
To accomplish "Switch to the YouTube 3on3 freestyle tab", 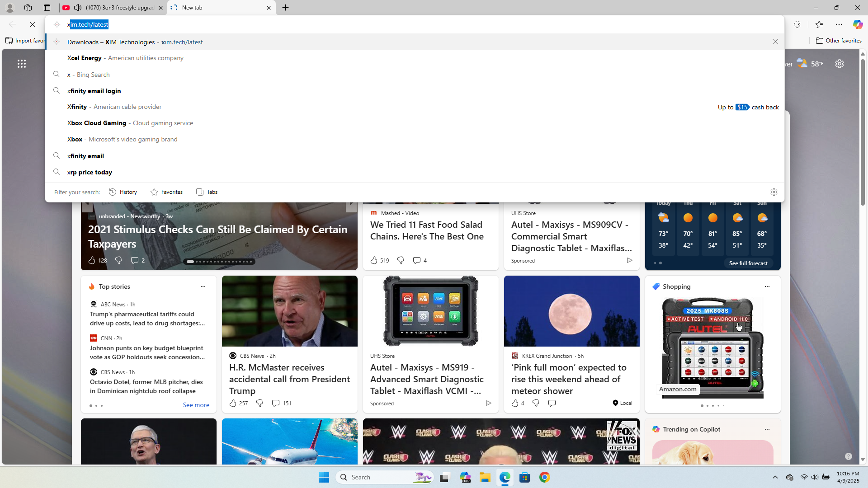I will coord(113,8).
